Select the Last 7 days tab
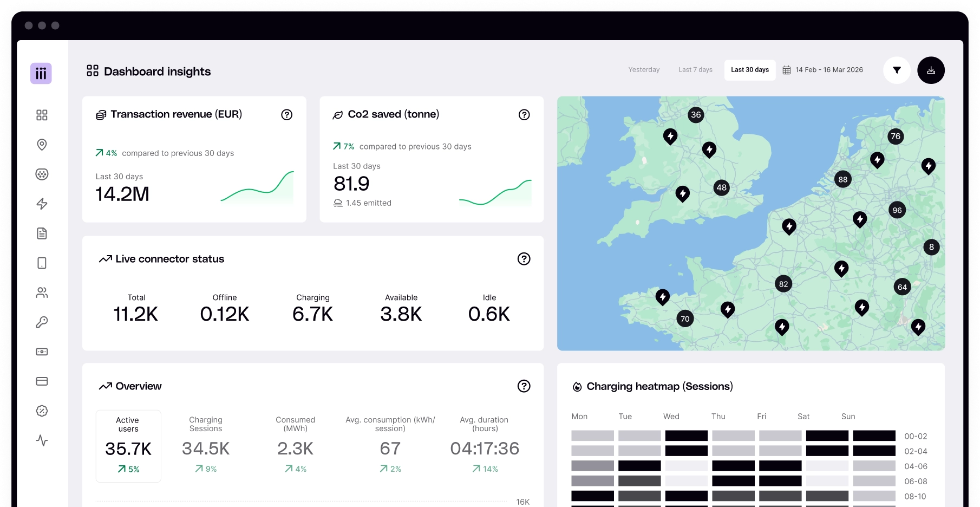980x507 pixels. pyautogui.click(x=695, y=70)
